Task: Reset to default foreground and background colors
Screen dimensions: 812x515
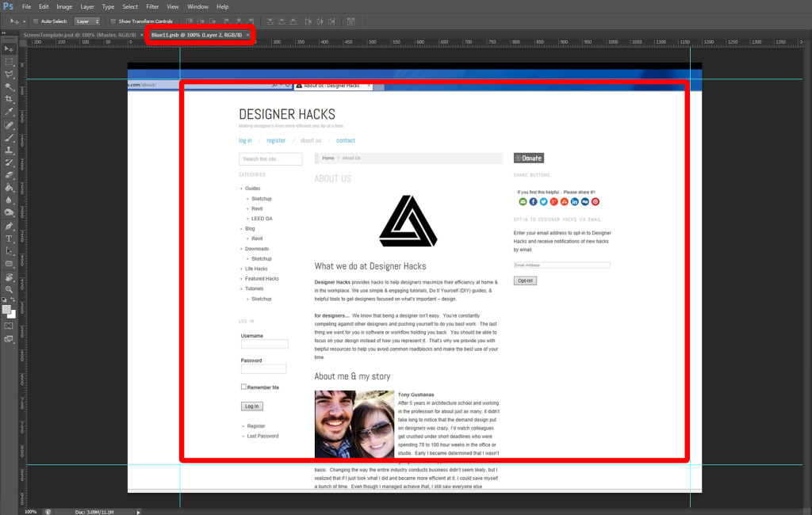Action: click(x=5, y=299)
